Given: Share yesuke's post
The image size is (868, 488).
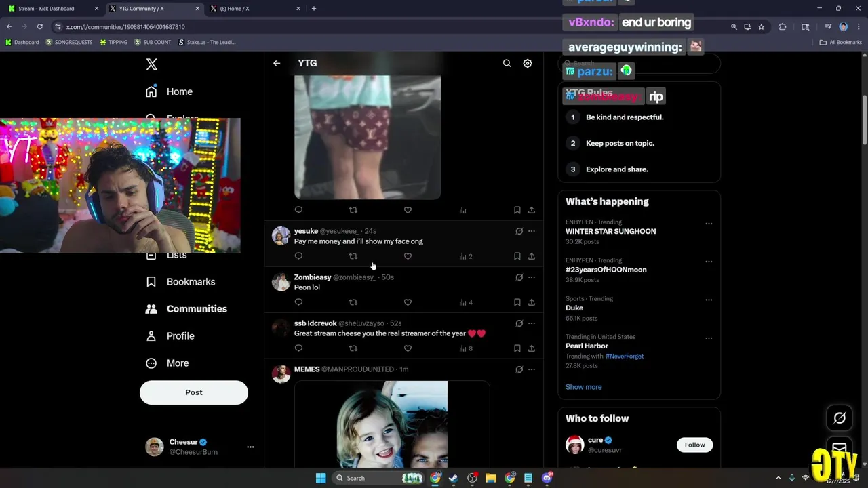Looking at the screenshot, I should click(532, 256).
